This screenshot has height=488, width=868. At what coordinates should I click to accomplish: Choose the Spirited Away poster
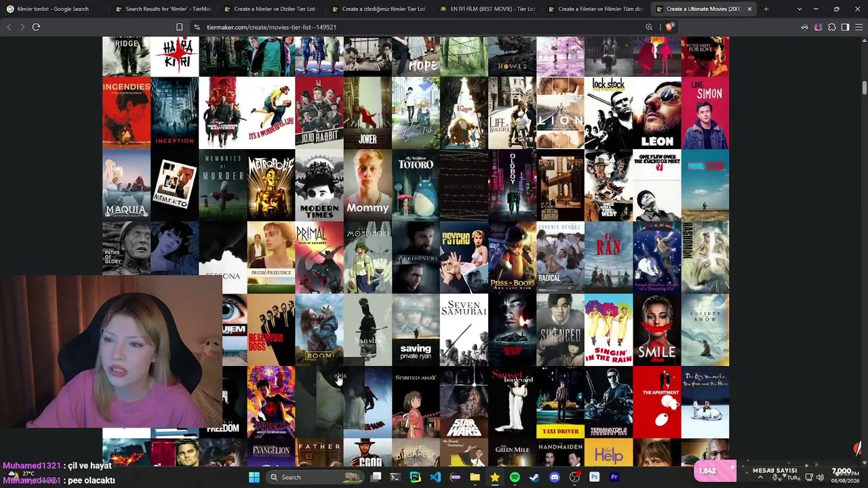click(416, 403)
